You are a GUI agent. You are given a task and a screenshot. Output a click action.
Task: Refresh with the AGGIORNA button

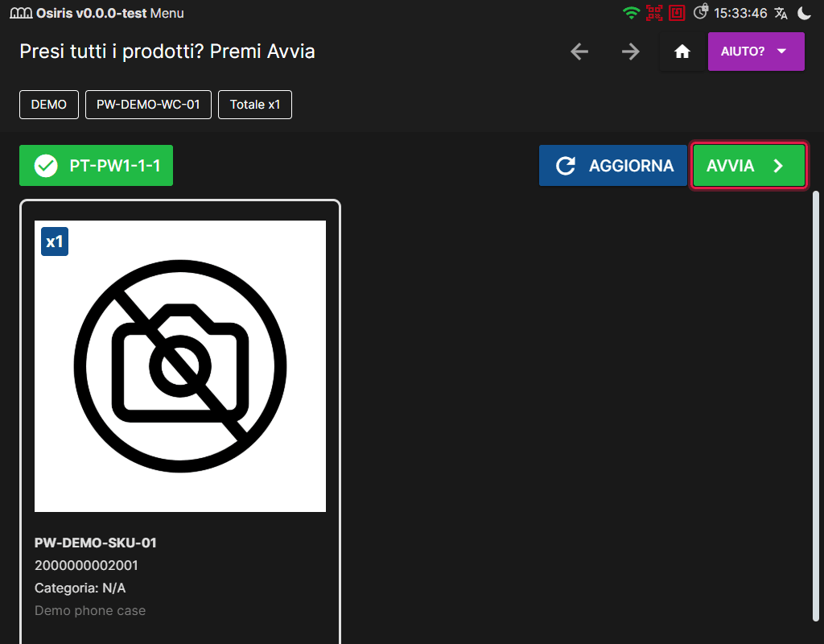click(x=612, y=166)
